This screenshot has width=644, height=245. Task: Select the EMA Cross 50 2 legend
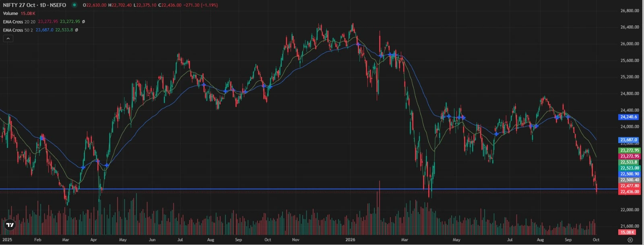tap(18, 30)
